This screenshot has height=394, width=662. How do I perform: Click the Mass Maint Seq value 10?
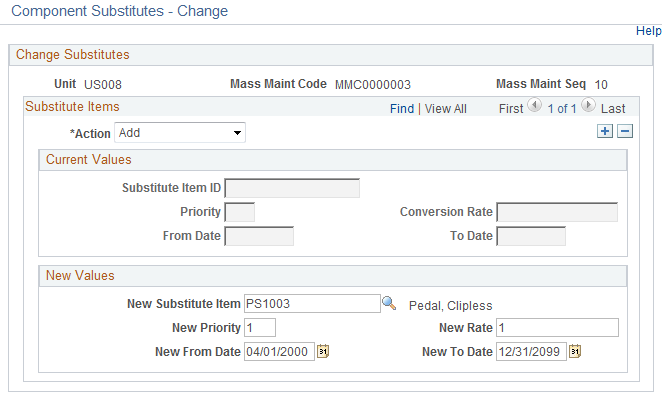pyautogui.click(x=601, y=85)
